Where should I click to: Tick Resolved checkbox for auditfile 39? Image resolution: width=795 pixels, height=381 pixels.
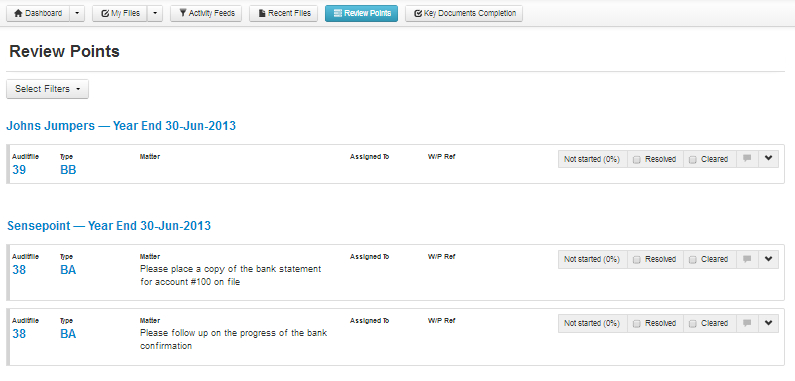pos(637,159)
